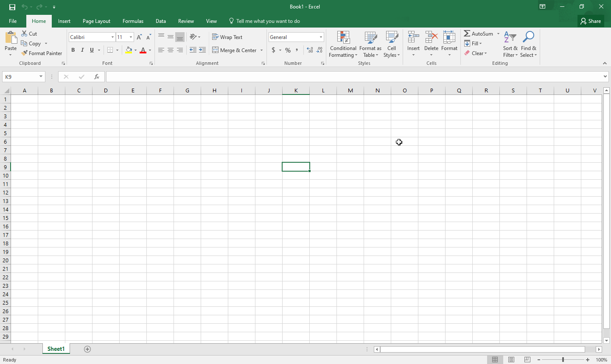This screenshot has height=364, width=611.
Task: Apply fill color bucket icon
Action: (129, 50)
